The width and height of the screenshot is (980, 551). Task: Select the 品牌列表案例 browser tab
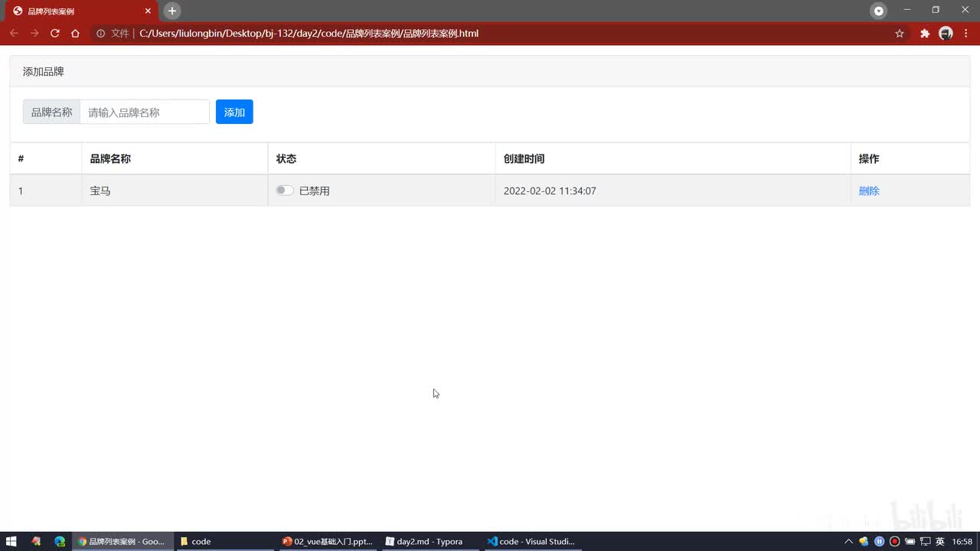click(80, 11)
